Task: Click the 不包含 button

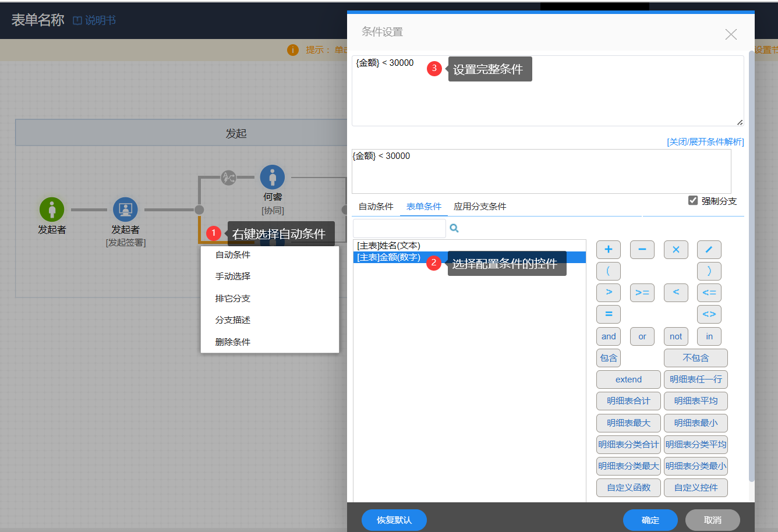Action: point(696,358)
